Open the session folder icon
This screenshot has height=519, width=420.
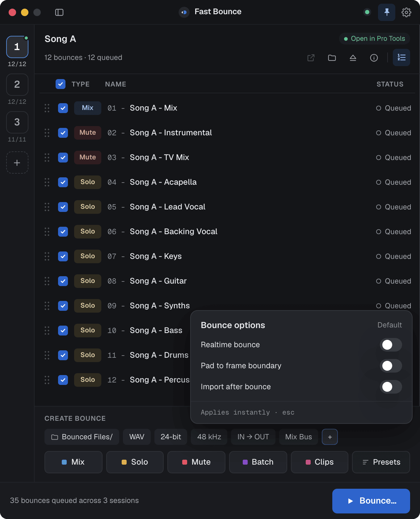332,58
